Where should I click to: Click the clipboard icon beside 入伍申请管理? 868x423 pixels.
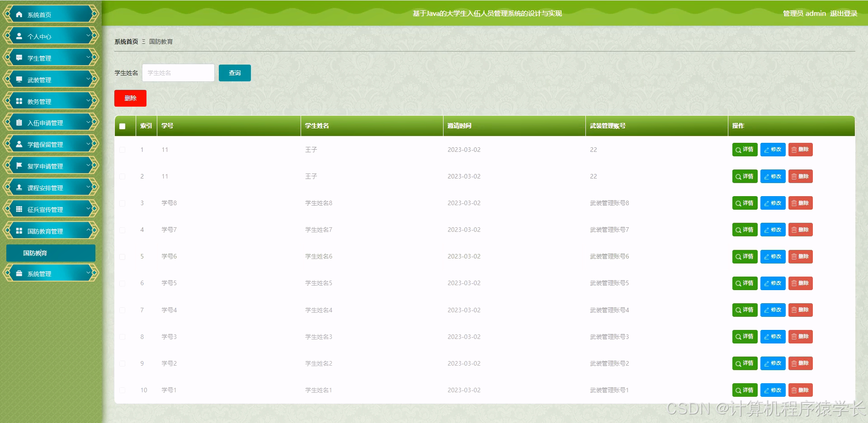19,122
